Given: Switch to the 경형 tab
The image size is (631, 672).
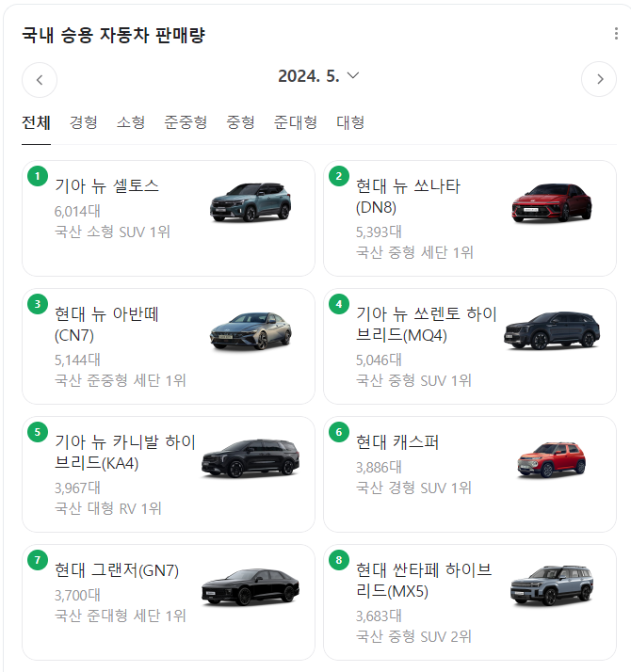Looking at the screenshot, I should pyautogui.click(x=83, y=122).
